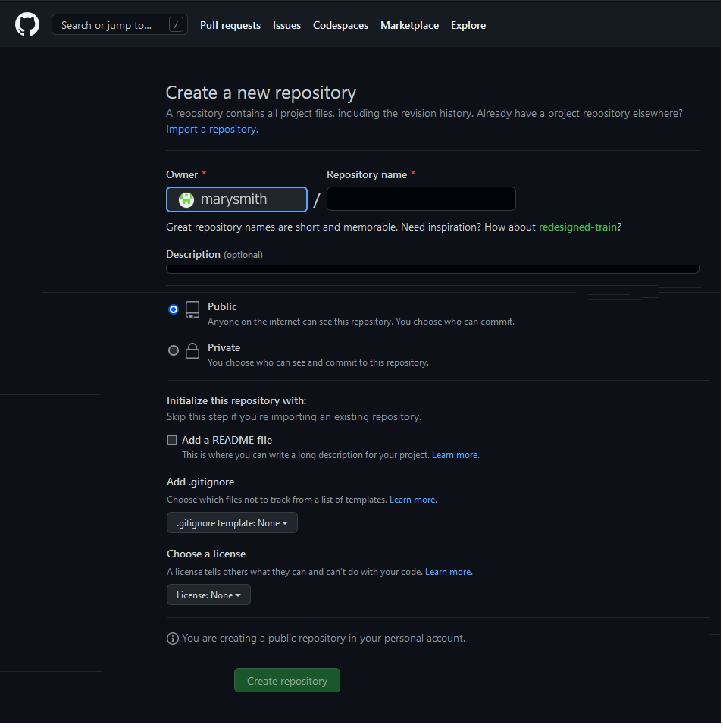Select the Private radio button
The height and width of the screenshot is (728, 723).
[x=174, y=350]
